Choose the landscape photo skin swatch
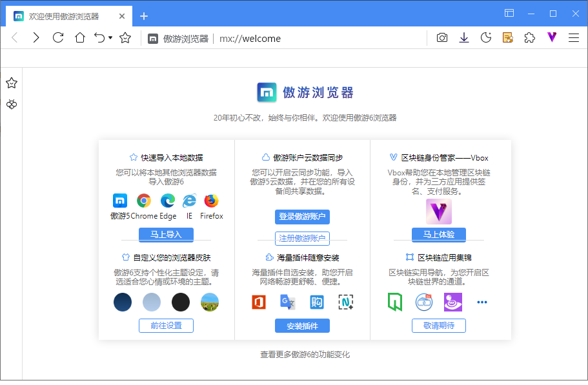This screenshot has height=385, width=588. pyautogui.click(x=210, y=302)
